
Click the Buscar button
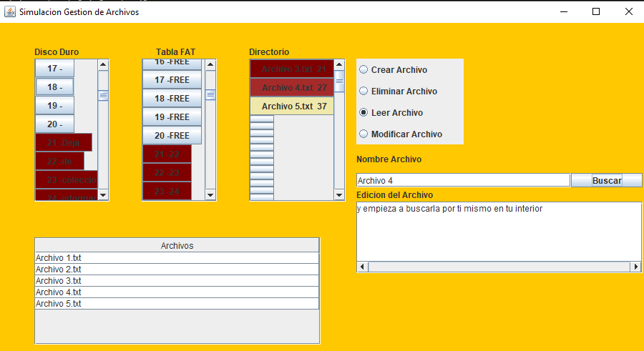click(x=606, y=180)
